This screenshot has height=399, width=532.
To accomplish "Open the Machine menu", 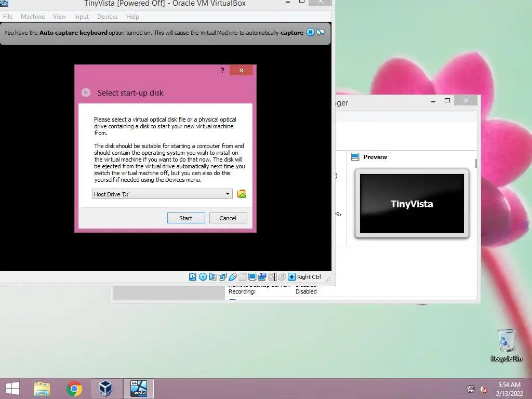I will click(x=33, y=16).
